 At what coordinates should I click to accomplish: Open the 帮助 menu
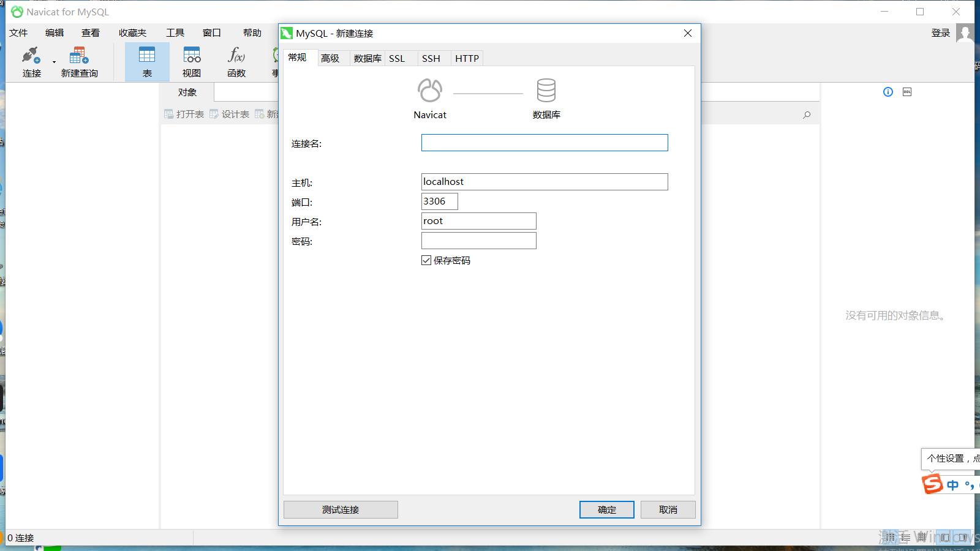coord(252,33)
